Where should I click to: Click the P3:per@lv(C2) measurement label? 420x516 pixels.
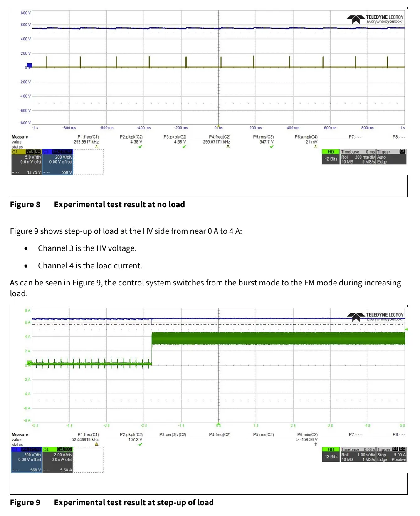173,434
